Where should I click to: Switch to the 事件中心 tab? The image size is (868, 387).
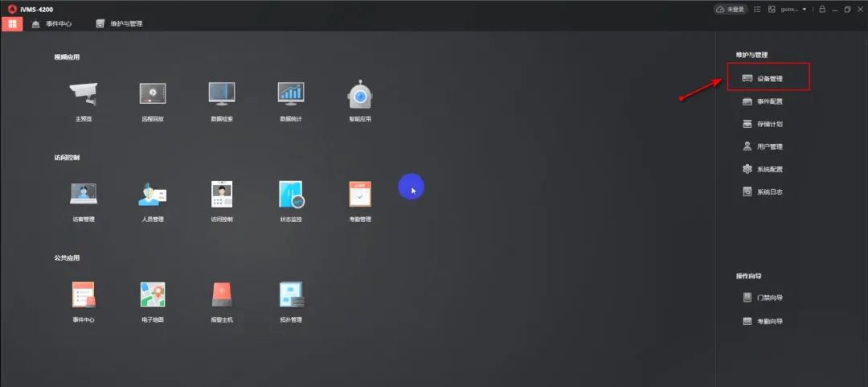[x=52, y=24]
